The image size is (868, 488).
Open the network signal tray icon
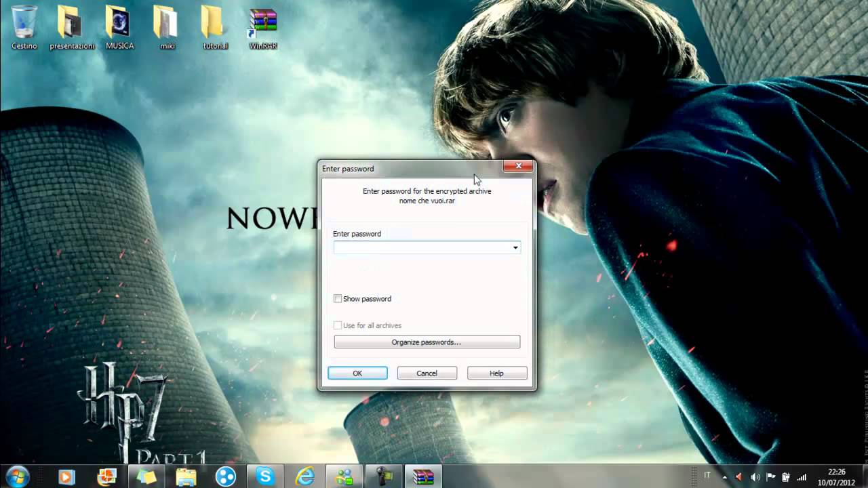tap(802, 476)
